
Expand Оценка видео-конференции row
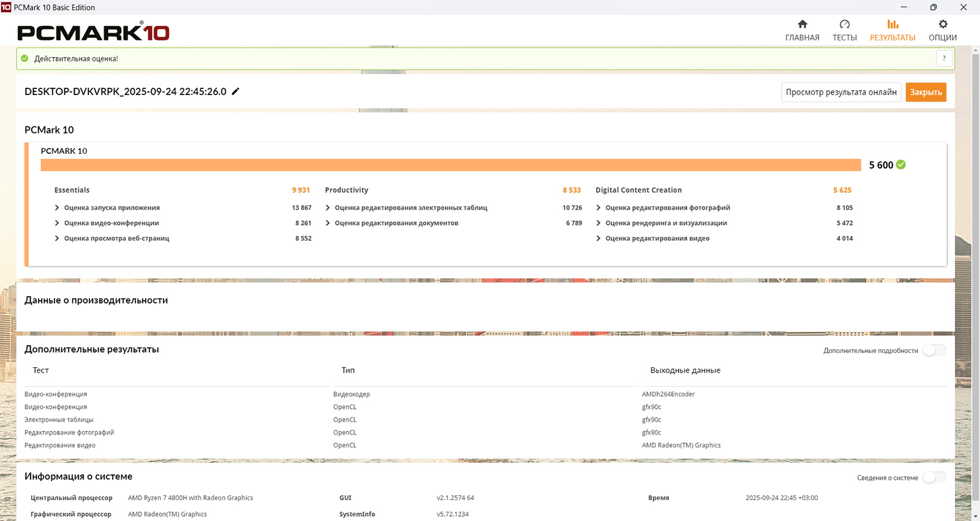click(x=57, y=223)
